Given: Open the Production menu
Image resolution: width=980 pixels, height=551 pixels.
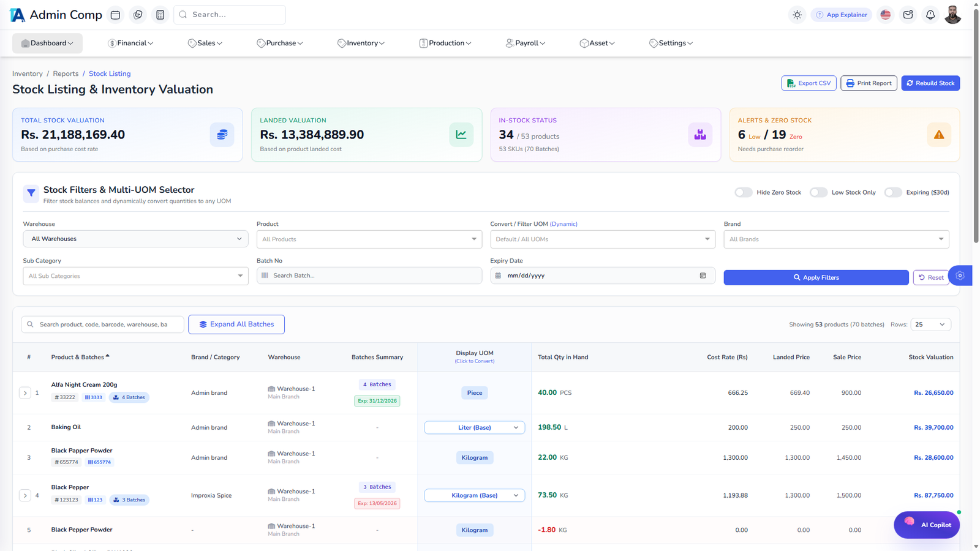Looking at the screenshot, I should click(x=445, y=43).
